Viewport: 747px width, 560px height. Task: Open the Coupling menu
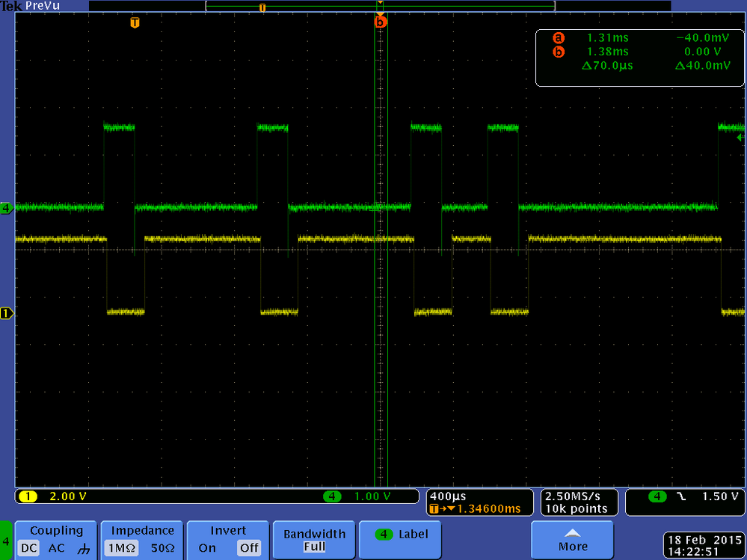pyautogui.click(x=58, y=530)
